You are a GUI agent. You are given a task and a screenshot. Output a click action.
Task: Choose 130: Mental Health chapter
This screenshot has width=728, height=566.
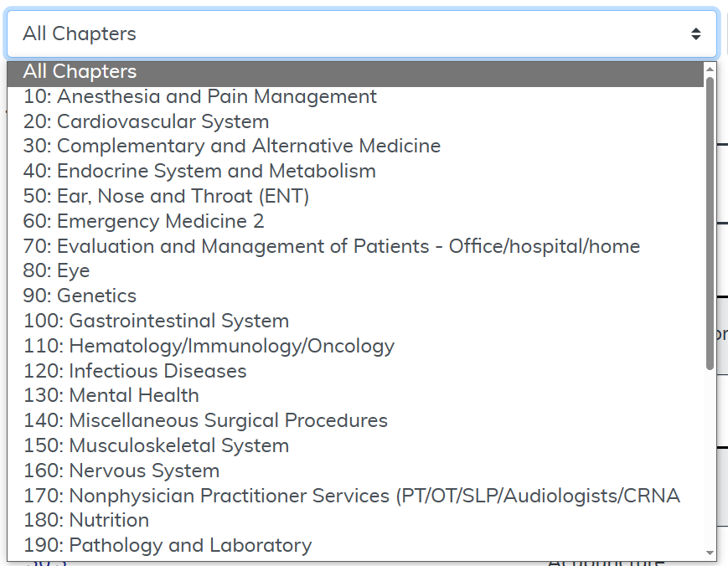(x=111, y=396)
